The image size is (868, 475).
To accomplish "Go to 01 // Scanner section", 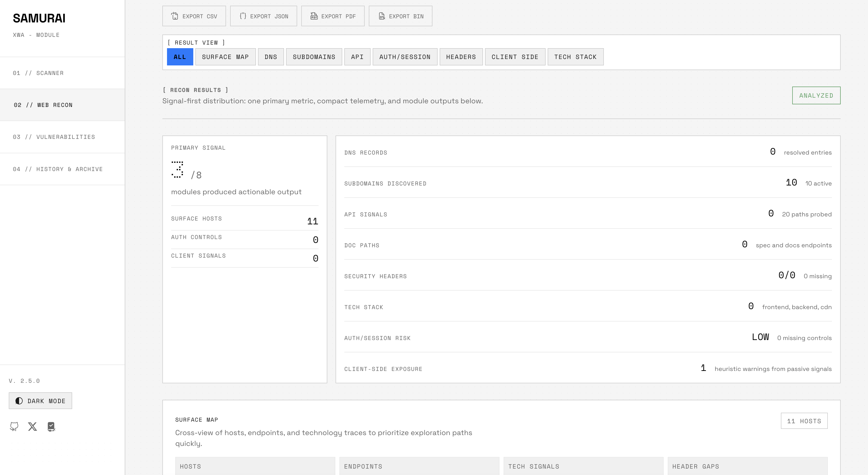I will (62, 73).
